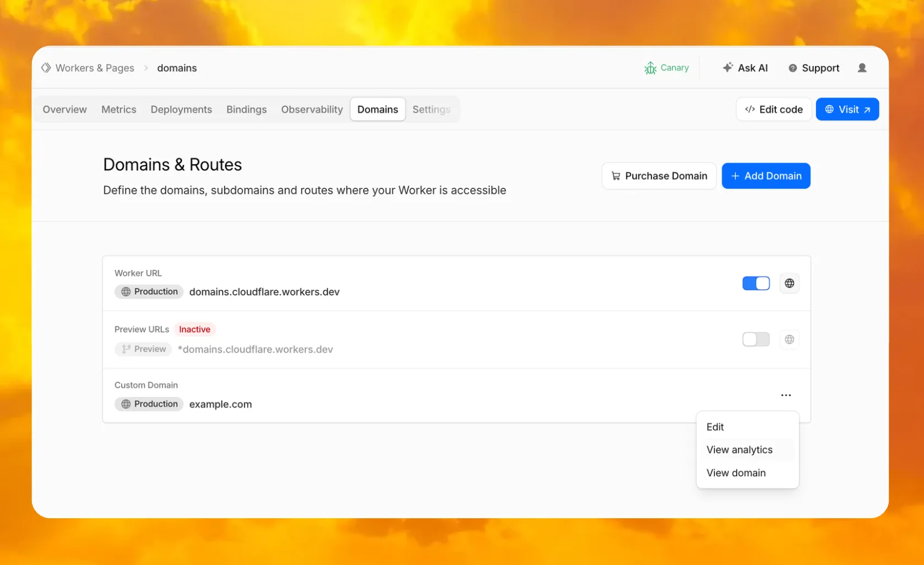This screenshot has height=565, width=924.
Task: Select the domains breadcrumb item
Action: (177, 68)
